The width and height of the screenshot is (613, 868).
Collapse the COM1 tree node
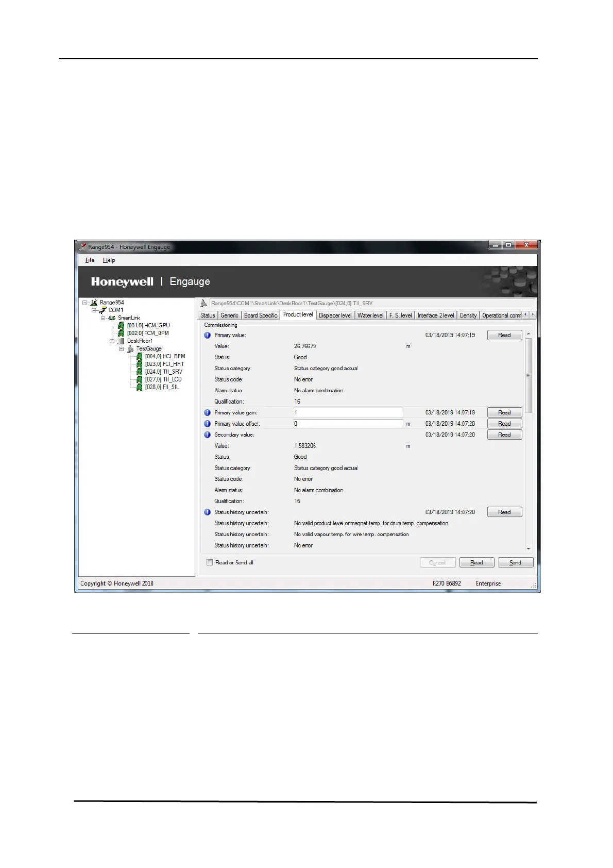[x=94, y=310]
